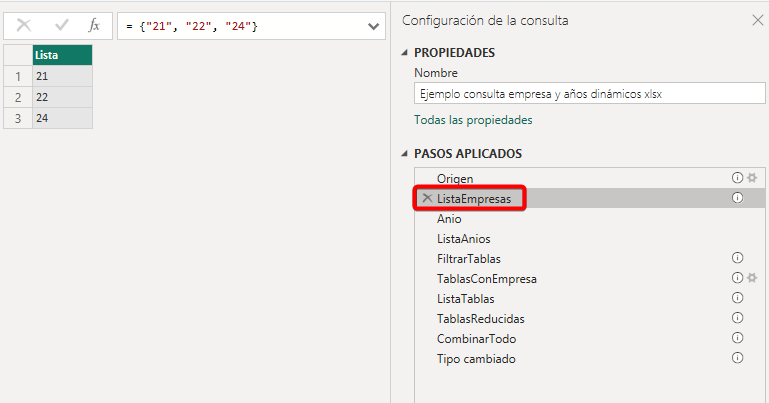Click info icon for Tipo cambiado step
Viewport: 769px width, 403px height.
pyautogui.click(x=738, y=358)
